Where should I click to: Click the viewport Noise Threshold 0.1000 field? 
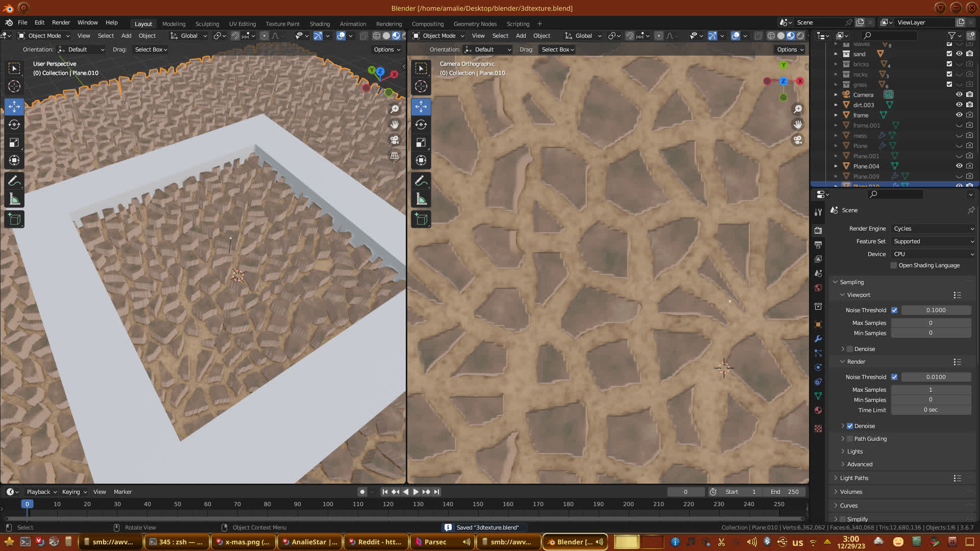(936, 310)
